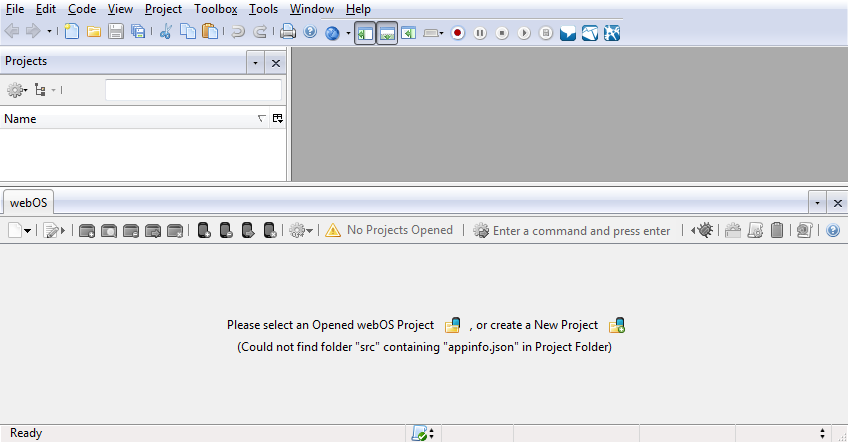
Task: Open the Tools menu
Action: pyautogui.click(x=263, y=9)
